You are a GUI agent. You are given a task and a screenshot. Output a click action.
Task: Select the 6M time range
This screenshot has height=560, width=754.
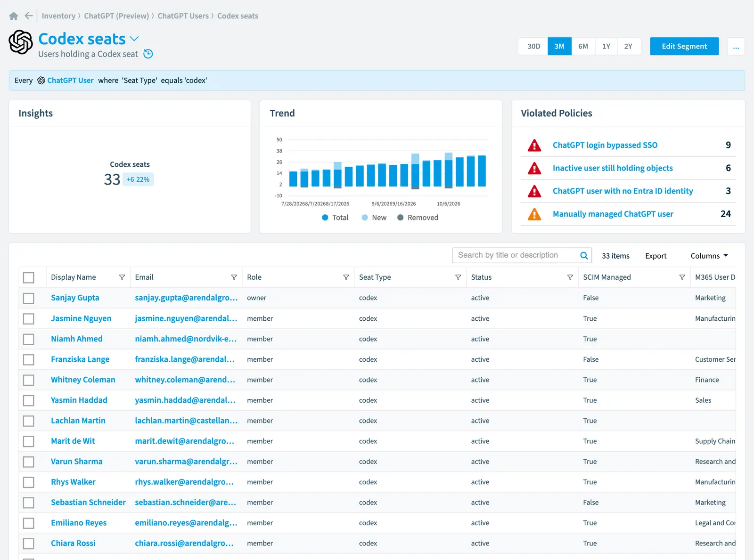(583, 46)
